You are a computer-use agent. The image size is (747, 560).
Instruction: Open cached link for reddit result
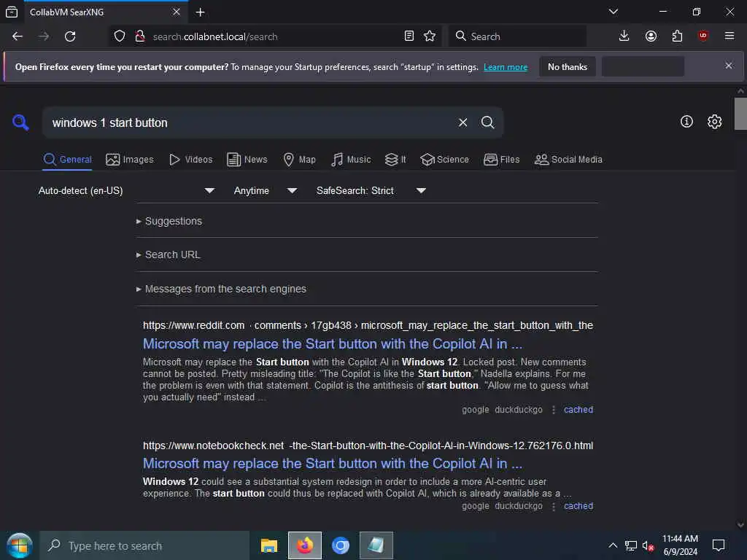578,410
